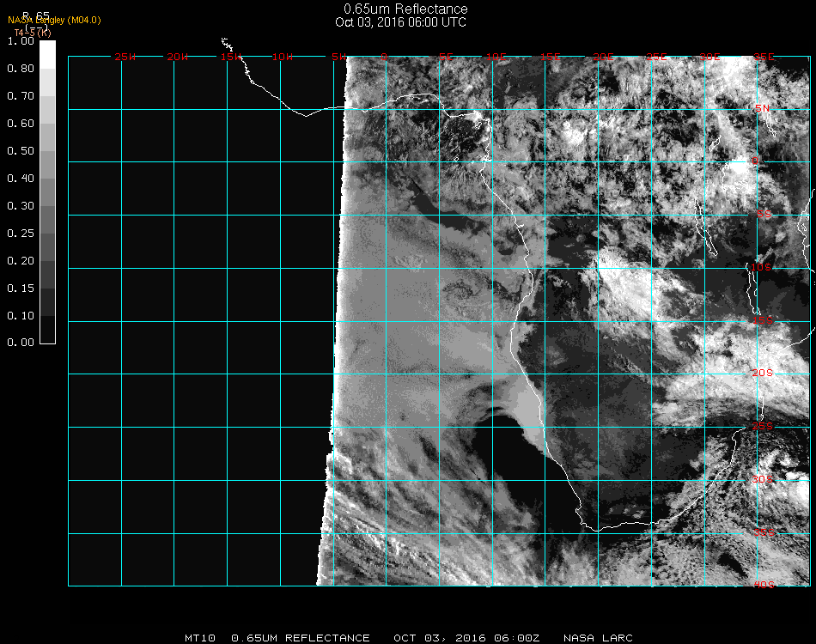Click the 25W longitude label
816x644 pixels.
[125, 58]
